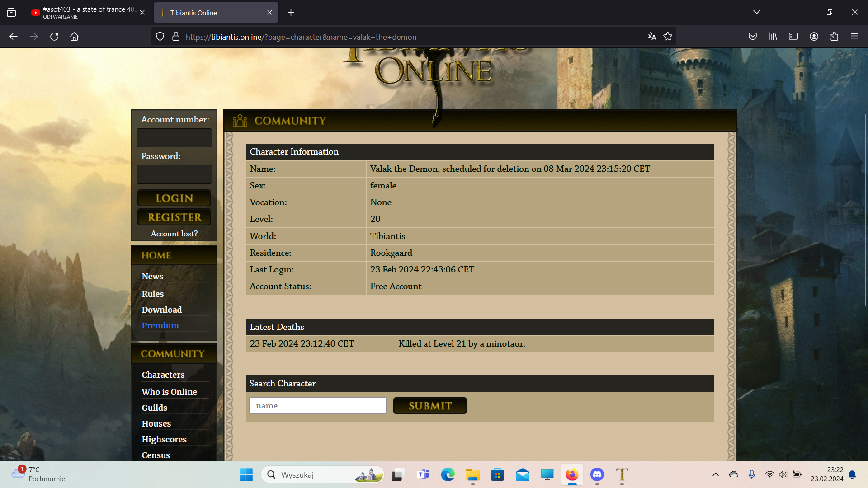The height and width of the screenshot is (488, 868).
Task: Open the Firefox hamburger application menu
Action: [x=854, y=37]
